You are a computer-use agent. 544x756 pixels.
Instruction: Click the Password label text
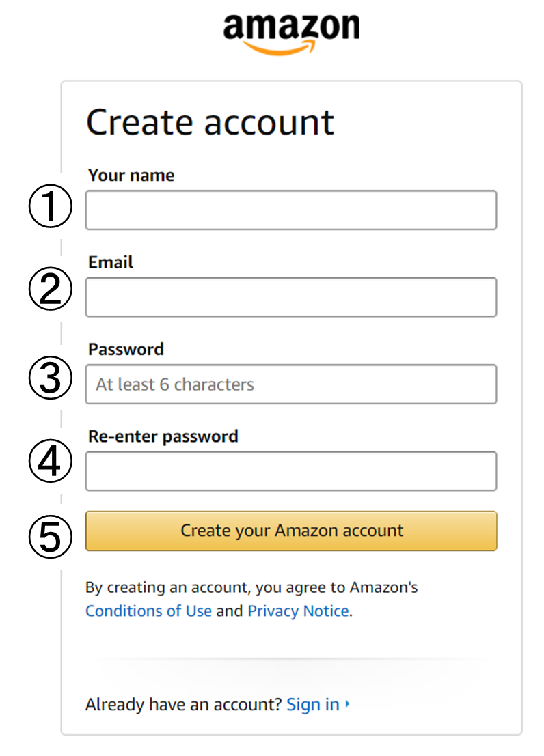tap(126, 349)
